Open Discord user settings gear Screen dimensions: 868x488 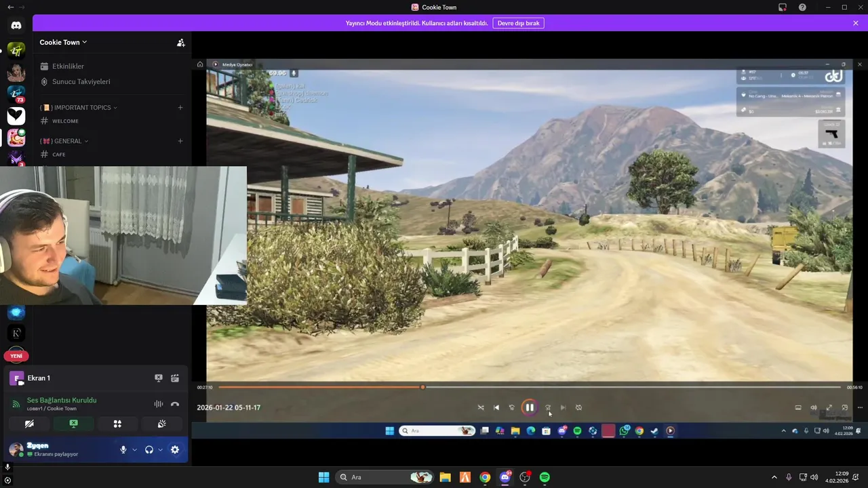pyautogui.click(x=175, y=449)
